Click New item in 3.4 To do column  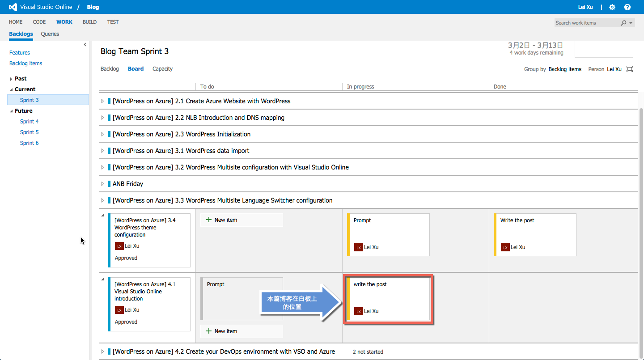tap(242, 220)
